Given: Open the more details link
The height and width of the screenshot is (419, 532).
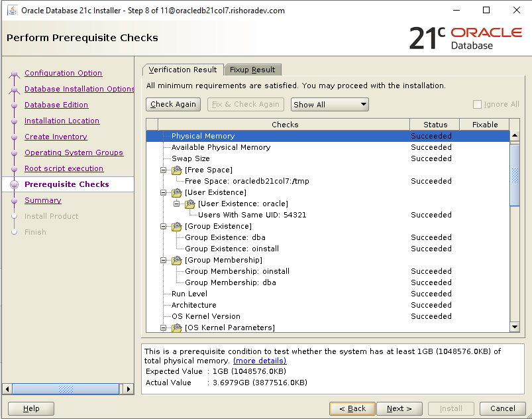Looking at the screenshot, I should point(260,361).
